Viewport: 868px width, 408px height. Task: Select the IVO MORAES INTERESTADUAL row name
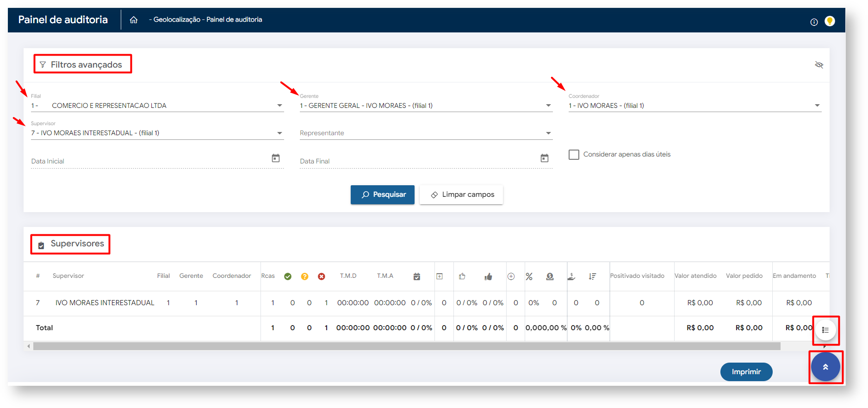105,303
